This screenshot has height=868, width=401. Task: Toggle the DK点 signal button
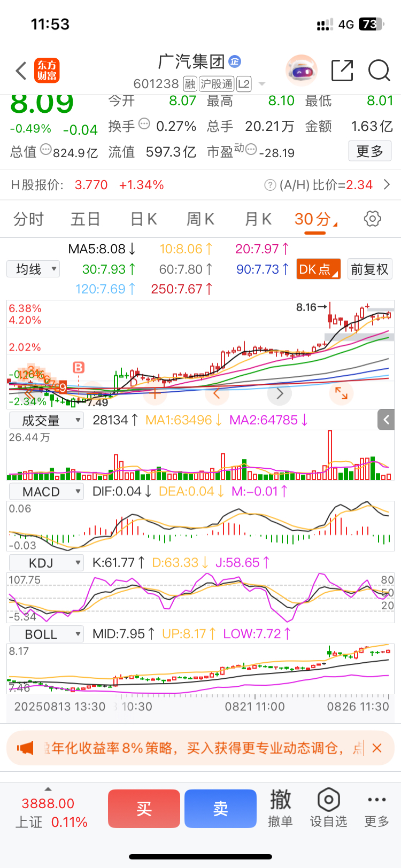point(319,269)
